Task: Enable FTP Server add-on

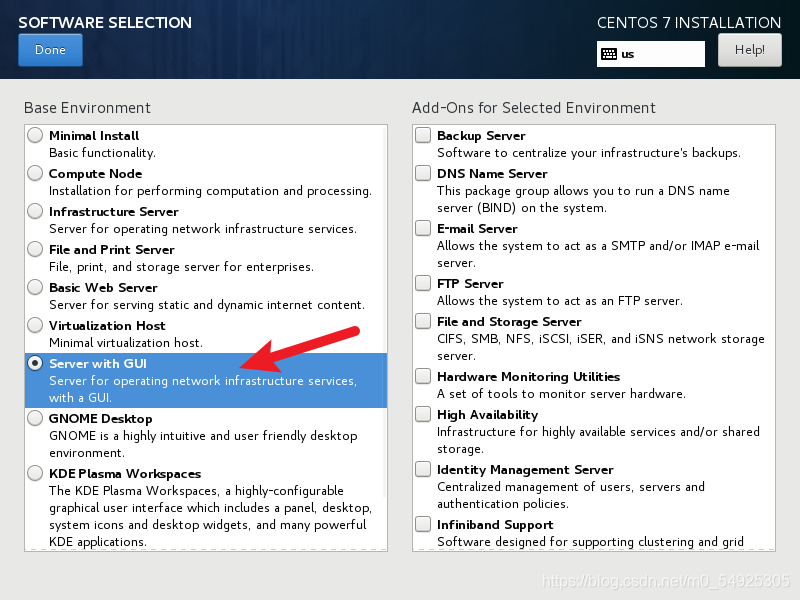Action: pyautogui.click(x=423, y=283)
